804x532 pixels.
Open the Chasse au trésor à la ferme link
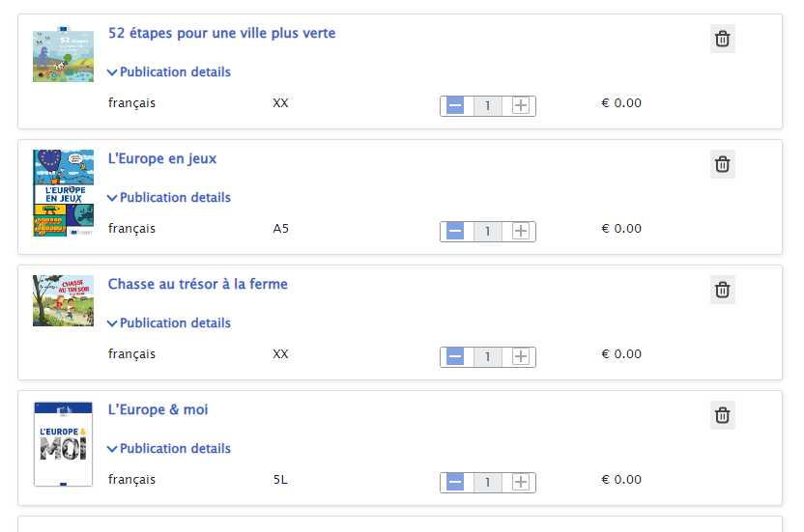pyautogui.click(x=197, y=285)
